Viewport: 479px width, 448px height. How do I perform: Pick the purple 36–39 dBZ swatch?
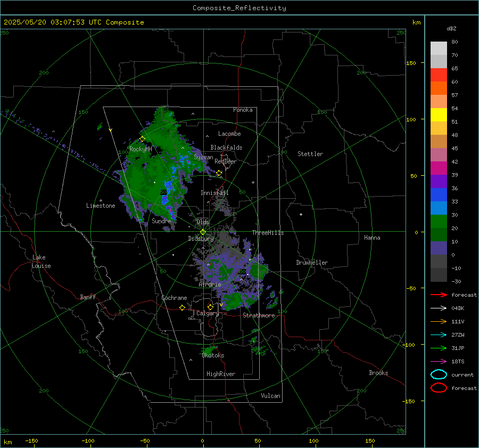pyautogui.click(x=439, y=182)
